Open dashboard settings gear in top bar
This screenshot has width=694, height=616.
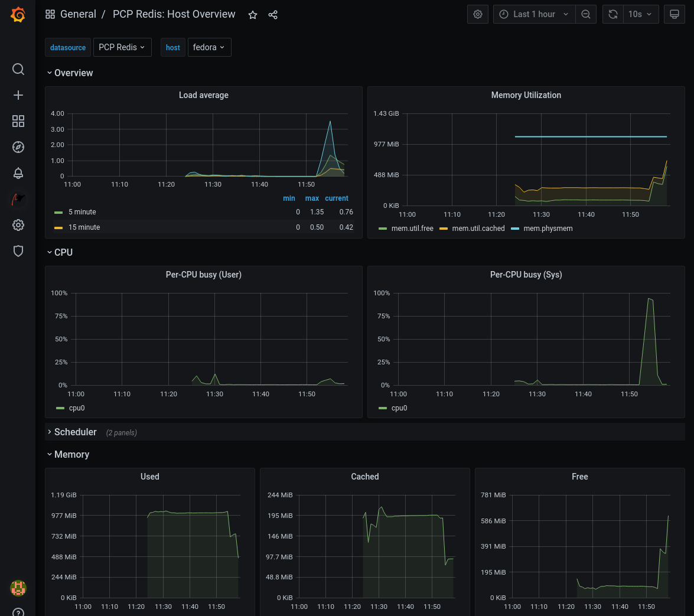(478, 14)
